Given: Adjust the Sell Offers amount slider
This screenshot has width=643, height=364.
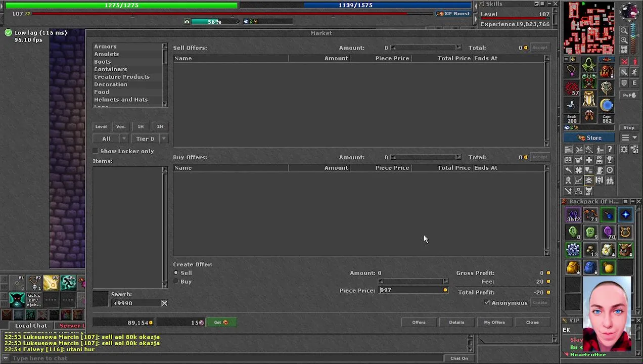Looking at the screenshot, I should 426,48.
